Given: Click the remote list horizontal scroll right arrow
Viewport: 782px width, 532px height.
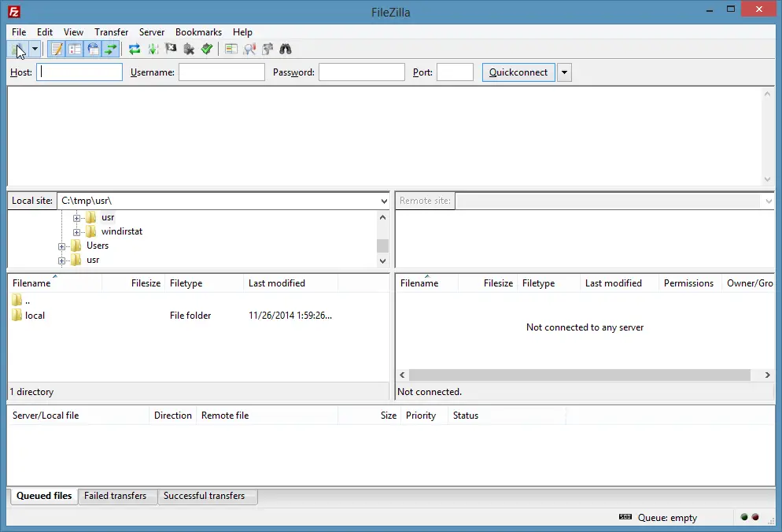Looking at the screenshot, I should pyautogui.click(x=768, y=375).
